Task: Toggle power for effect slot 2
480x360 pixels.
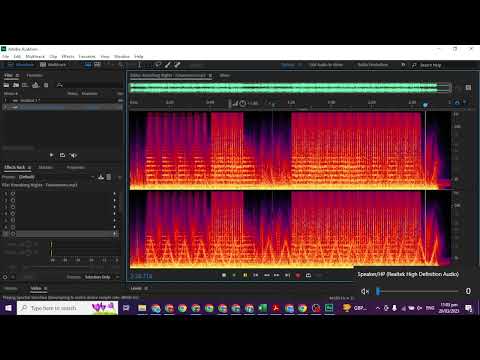Action: [x=13, y=200]
